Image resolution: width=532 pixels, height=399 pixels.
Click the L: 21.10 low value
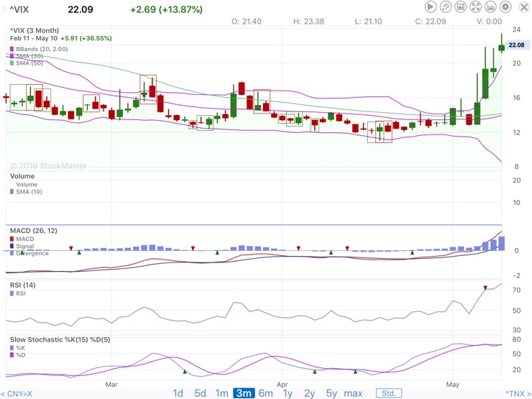coord(369,22)
